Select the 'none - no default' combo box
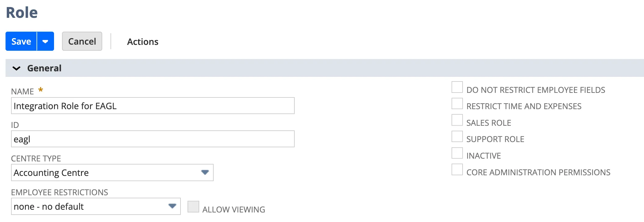 [96, 206]
